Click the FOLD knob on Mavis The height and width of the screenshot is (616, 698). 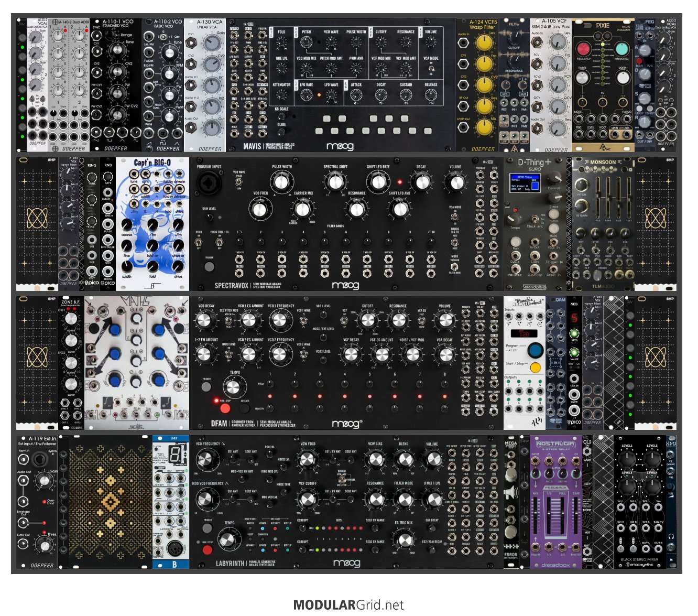[x=281, y=43]
